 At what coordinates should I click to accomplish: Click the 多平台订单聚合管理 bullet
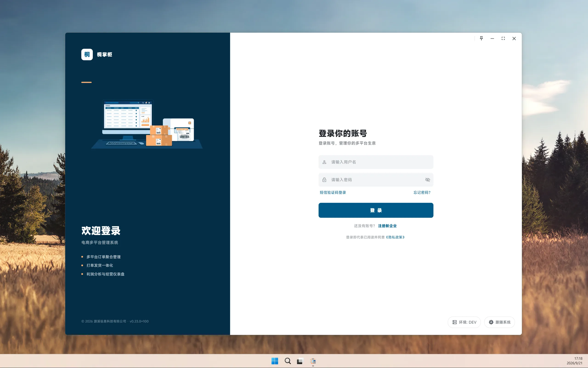104,257
